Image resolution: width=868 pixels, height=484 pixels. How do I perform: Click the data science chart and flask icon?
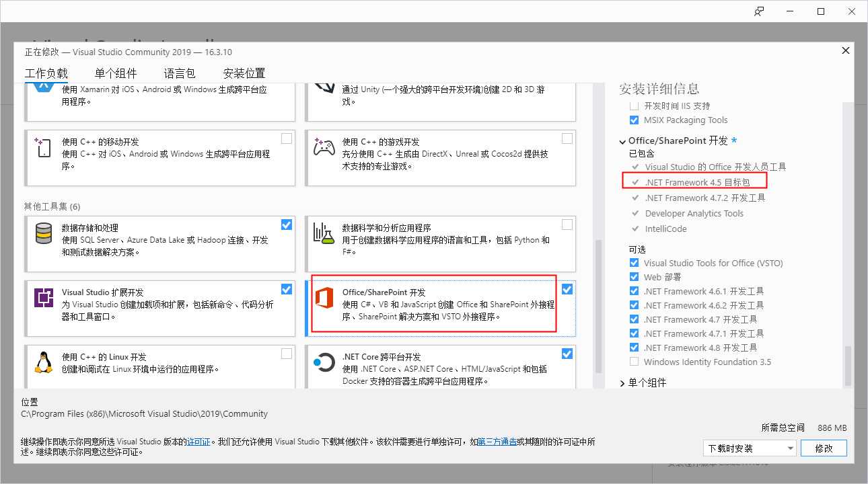[x=324, y=233]
